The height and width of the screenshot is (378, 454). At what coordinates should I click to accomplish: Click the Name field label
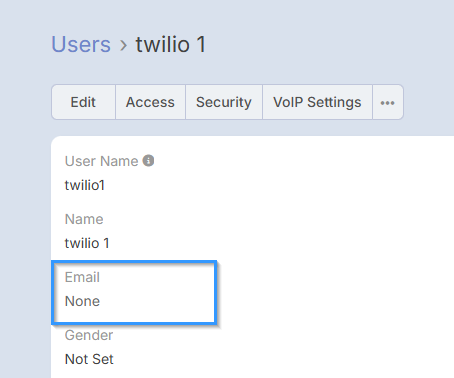click(x=84, y=219)
